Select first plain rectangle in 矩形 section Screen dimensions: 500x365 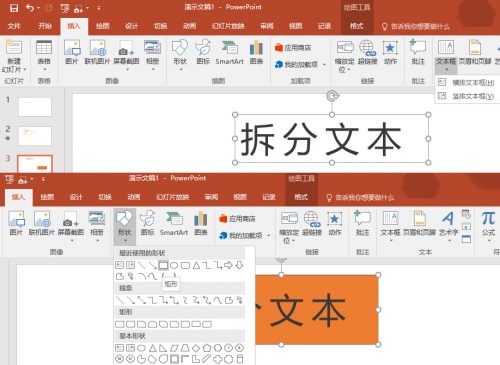coord(120,324)
